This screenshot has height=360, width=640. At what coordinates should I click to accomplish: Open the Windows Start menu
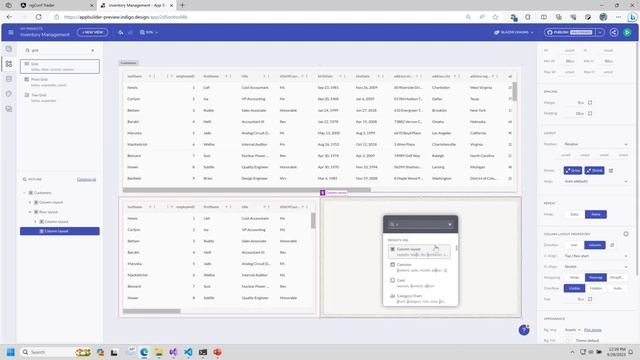coord(11,352)
